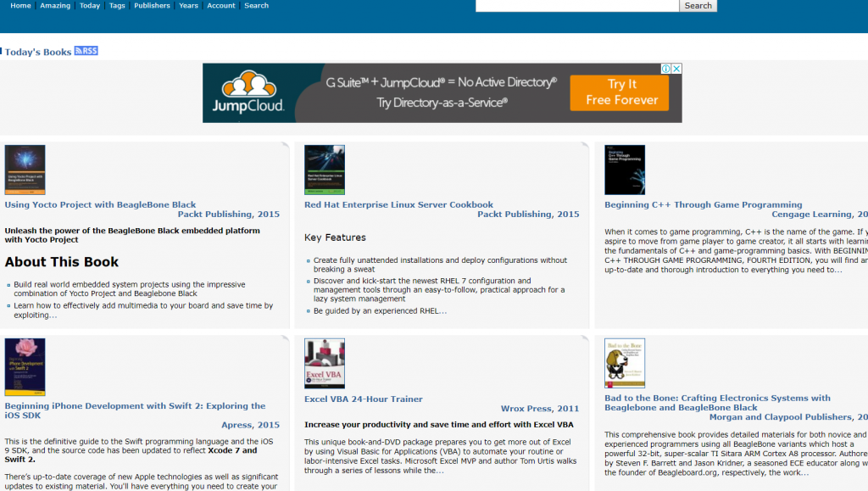The height and width of the screenshot is (491, 868).
Task: Open Excel VBA 24-Hour Trainer title
Action: [x=363, y=399]
